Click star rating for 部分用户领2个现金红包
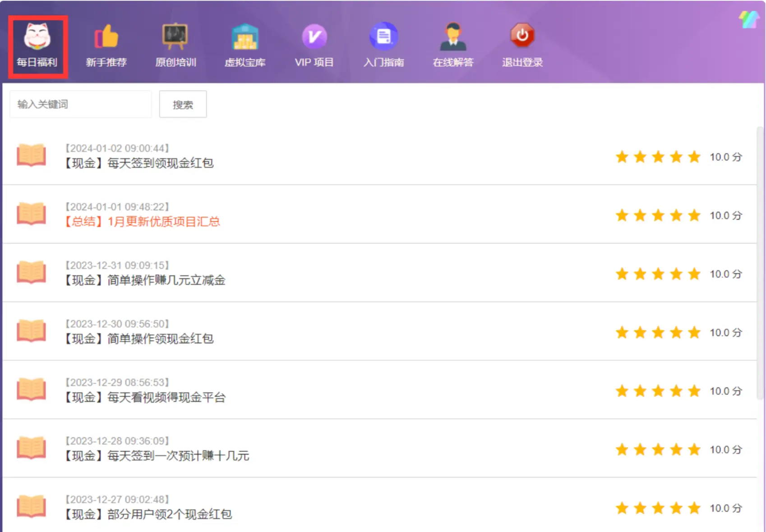This screenshot has width=766, height=532. point(658,509)
